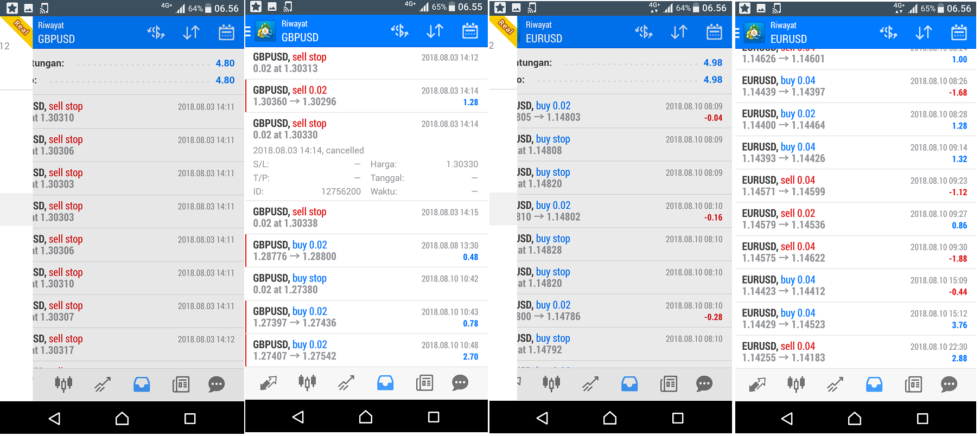
Task: Select EURUSD buy 0.04 row 1.14429 → 1.14523
Action: point(856,319)
